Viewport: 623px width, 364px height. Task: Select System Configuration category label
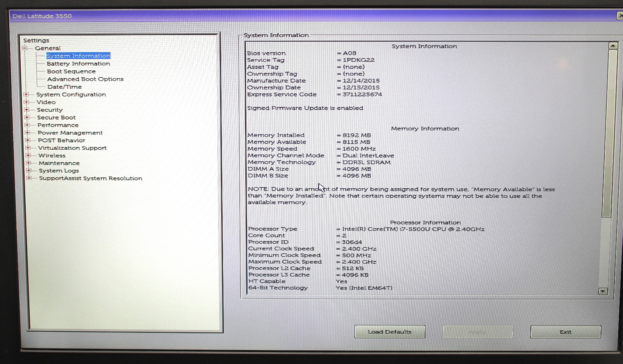point(71,94)
